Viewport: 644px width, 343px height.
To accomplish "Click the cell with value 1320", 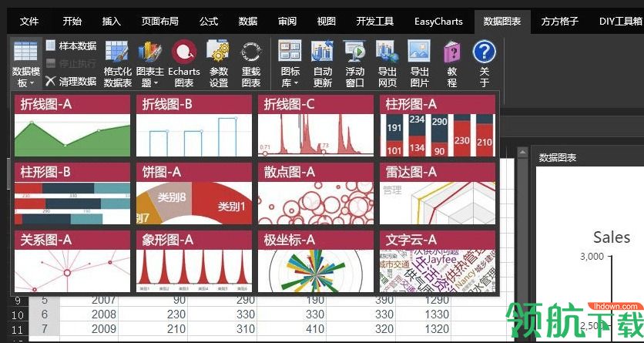I will click(424, 329).
